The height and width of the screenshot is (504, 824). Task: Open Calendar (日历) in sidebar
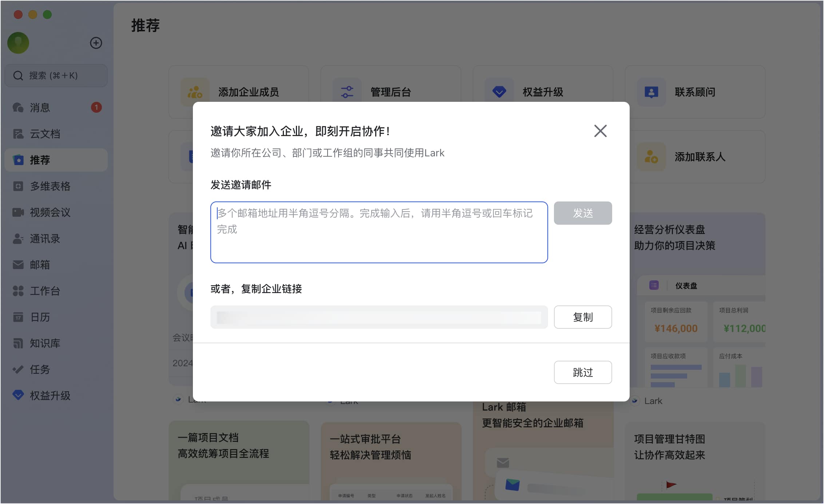[39, 317]
